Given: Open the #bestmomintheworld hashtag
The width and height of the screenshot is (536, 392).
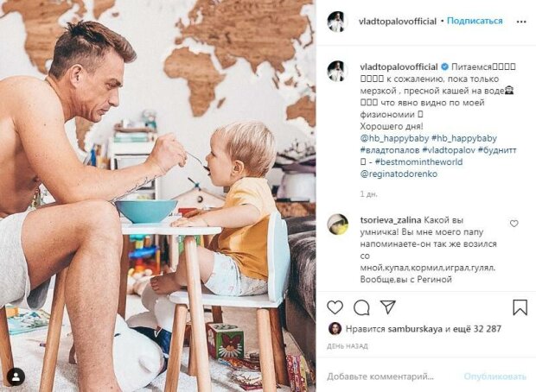Looking at the screenshot, I should tap(418, 161).
